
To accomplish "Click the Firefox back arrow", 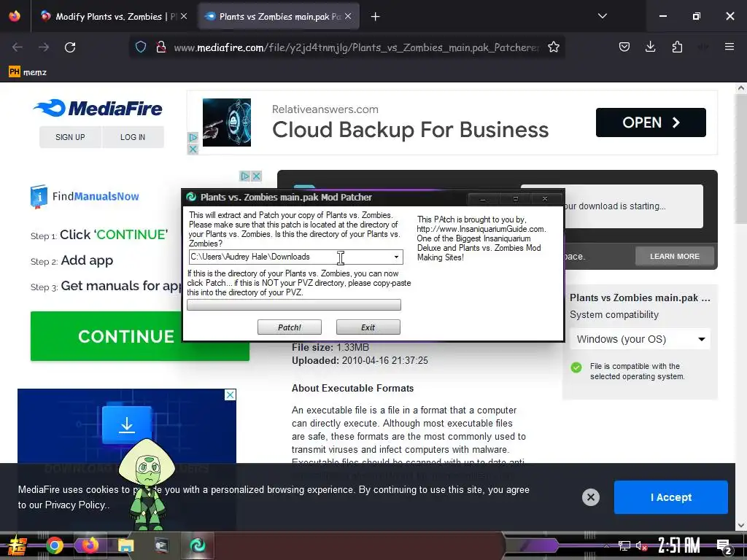I will click(x=18, y=47).
